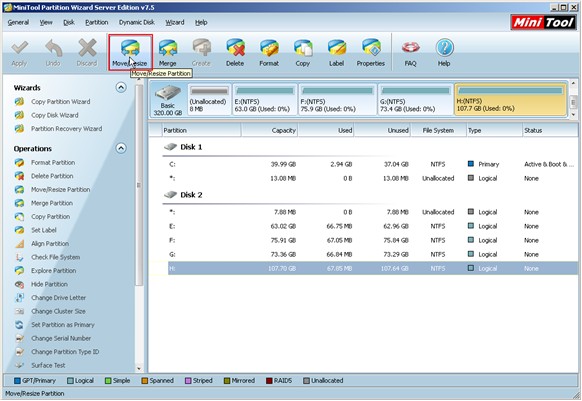Click the Label toolbar icon

pyautogui.click(x=336, y=52)
